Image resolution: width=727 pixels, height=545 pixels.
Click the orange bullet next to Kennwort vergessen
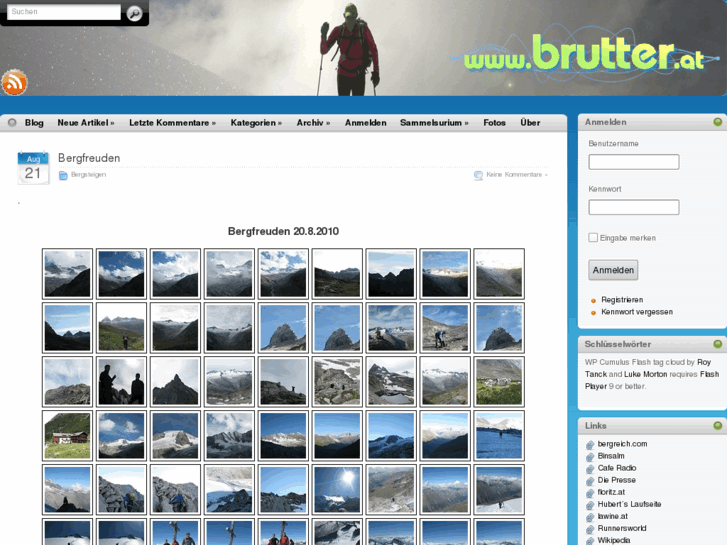click(593, 313)
